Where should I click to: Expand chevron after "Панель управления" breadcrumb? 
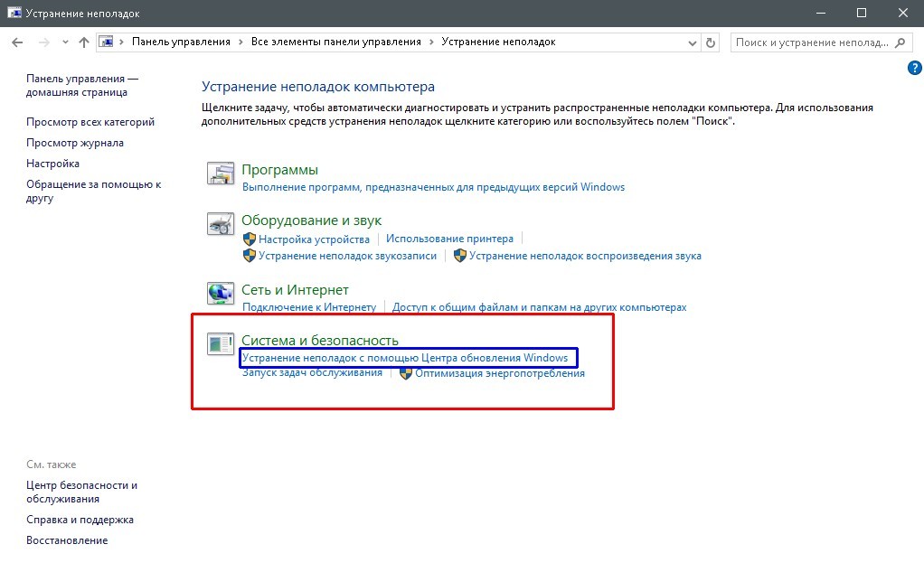[240, 42]
